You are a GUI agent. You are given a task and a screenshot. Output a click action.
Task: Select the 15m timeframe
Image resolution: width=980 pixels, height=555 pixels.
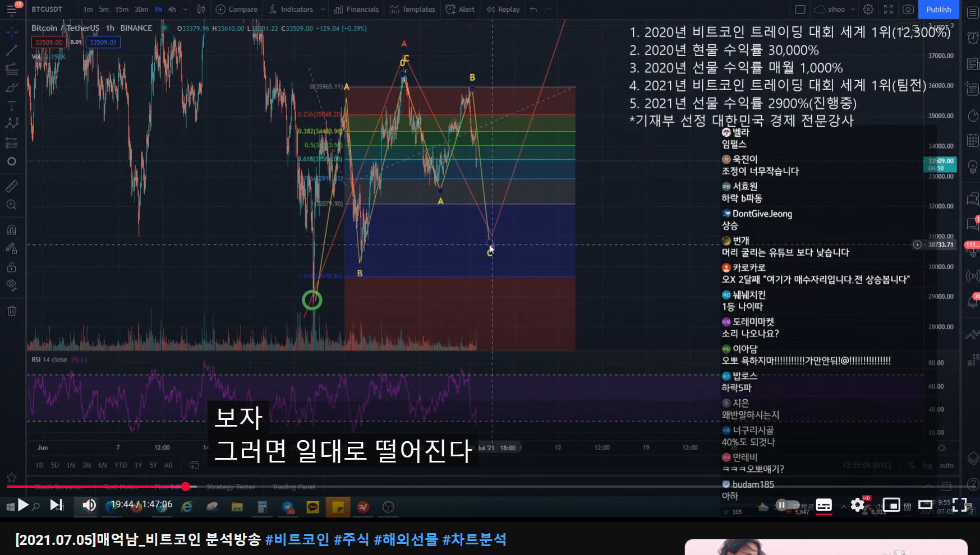tap(122, 9)
